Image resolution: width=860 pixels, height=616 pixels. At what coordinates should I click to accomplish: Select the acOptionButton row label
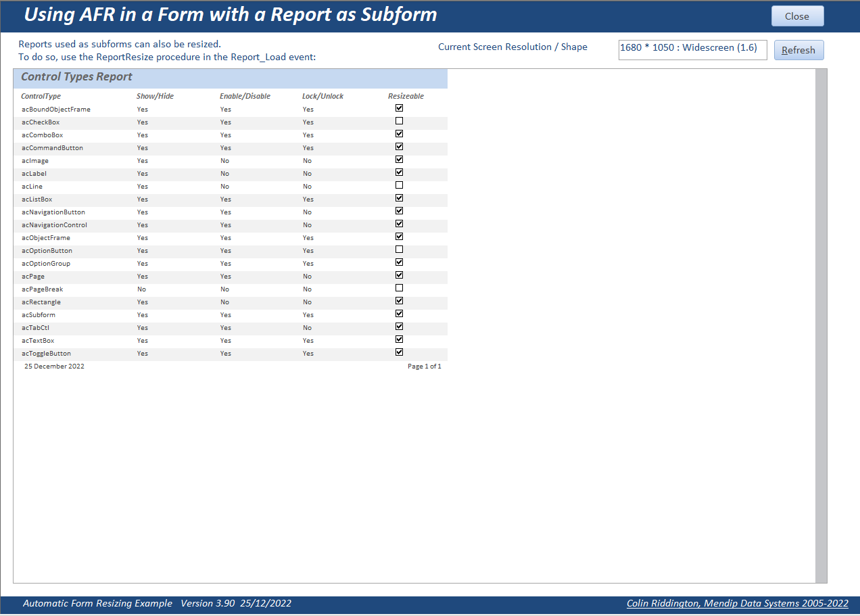tap(47, 250)
